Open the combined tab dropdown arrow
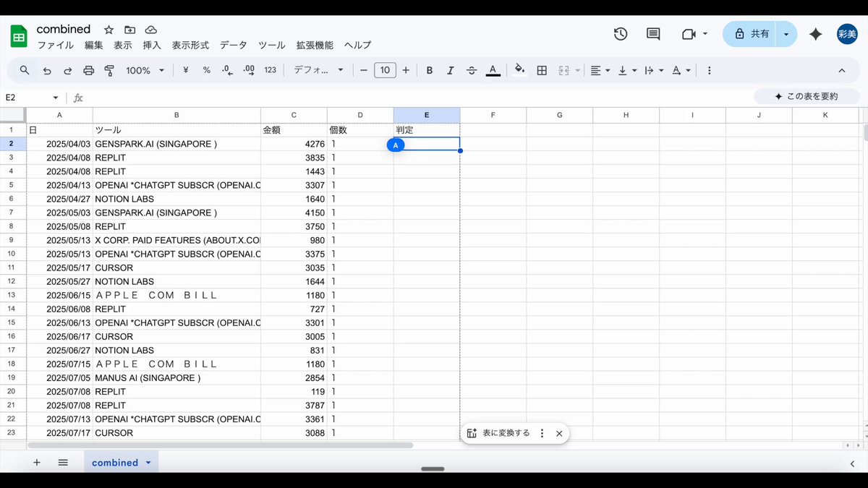This screenshot has width=868, height=488. pos(148,463)
